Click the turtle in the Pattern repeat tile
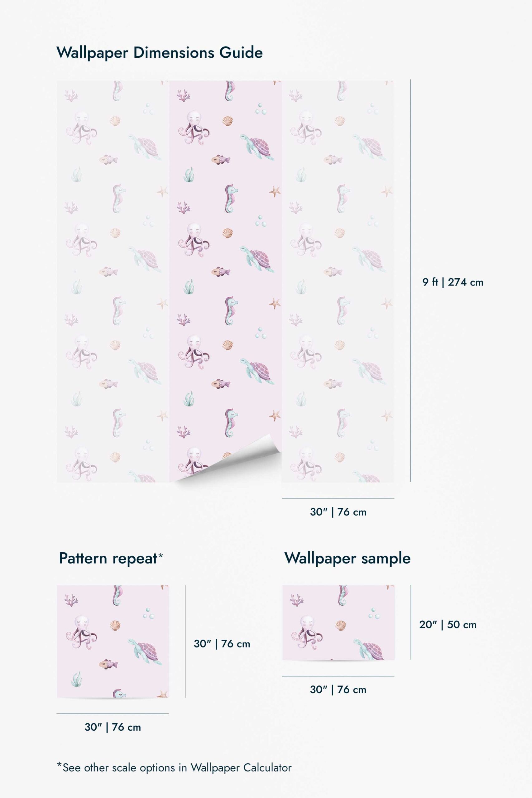 [x=145, y=651]
